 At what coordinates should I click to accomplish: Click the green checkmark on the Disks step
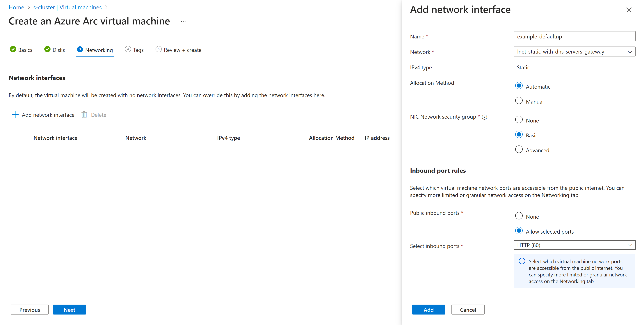click(x=47, y=49)
